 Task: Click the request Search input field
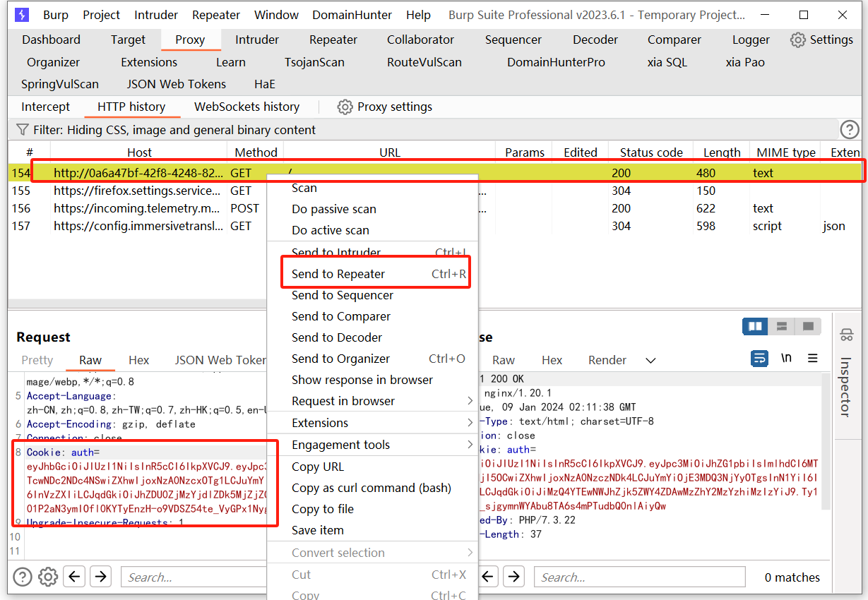tap(194, 577)
